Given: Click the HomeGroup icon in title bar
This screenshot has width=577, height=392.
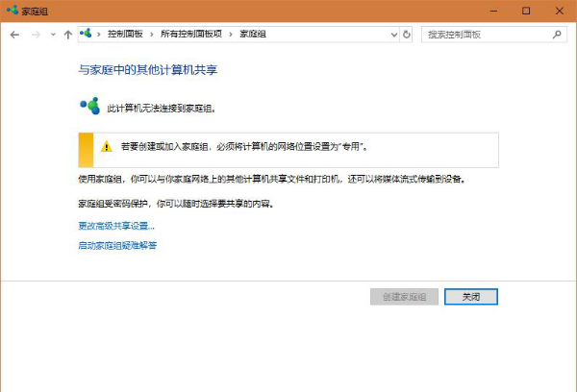Looking at the screenshot, I should [x=12, y=10].
